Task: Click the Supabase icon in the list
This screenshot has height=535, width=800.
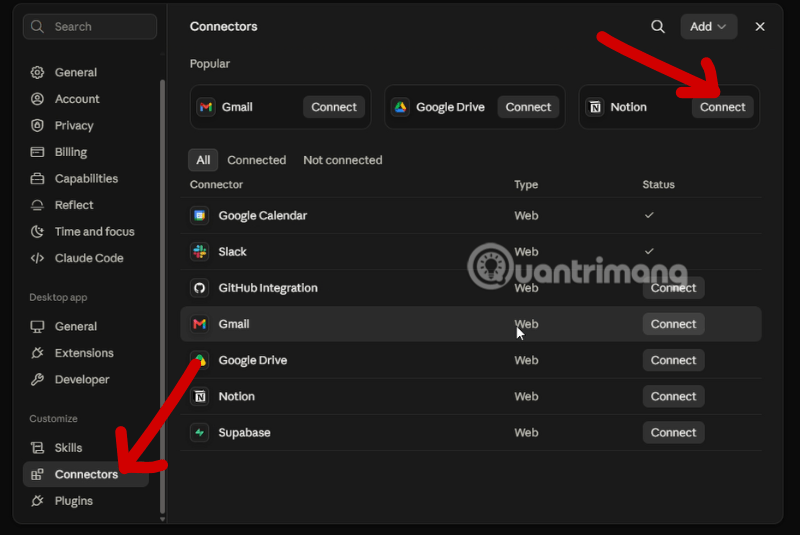Action: coord(199,432)
